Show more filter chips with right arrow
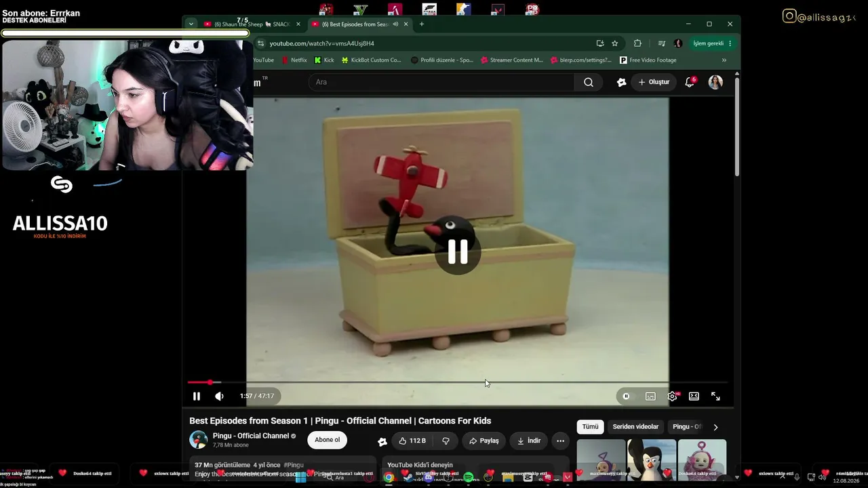The image size is (868, 488). click(715, 427)
